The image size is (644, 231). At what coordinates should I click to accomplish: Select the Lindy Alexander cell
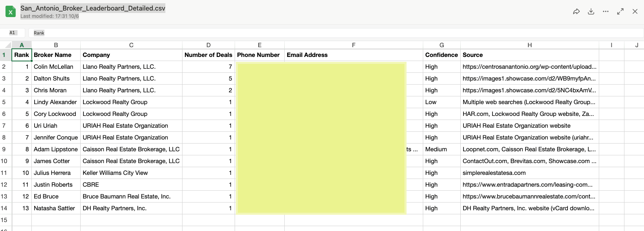[x=56, y=102]
